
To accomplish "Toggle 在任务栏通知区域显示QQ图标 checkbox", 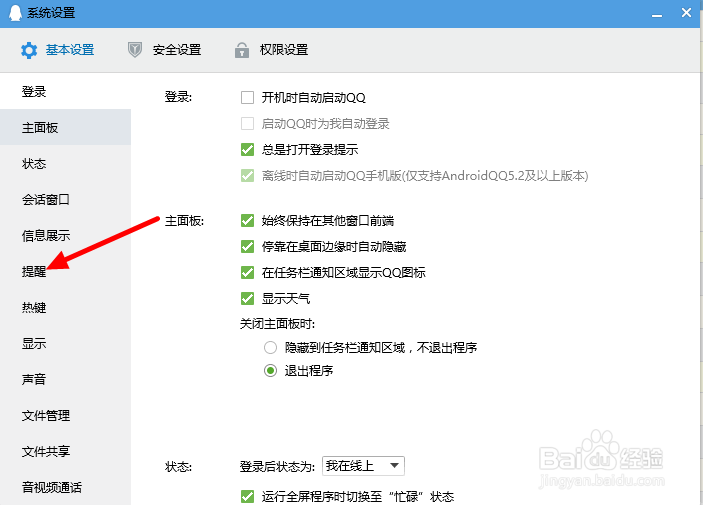I will (247, 272).
